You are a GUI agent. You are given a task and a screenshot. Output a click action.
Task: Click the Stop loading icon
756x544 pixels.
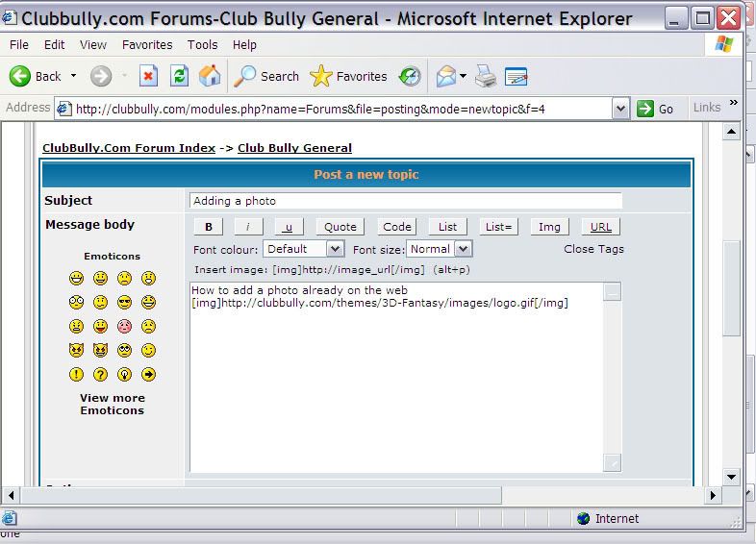pos(148,76)
